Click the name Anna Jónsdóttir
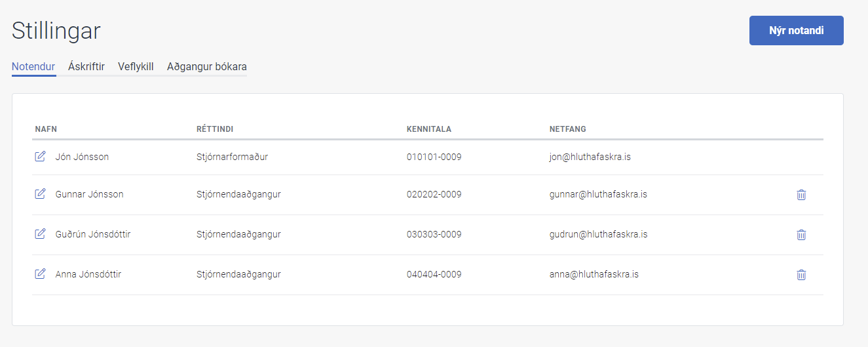Screen dimensions: 868x347 pyautogui.click(x=88, y=274)
